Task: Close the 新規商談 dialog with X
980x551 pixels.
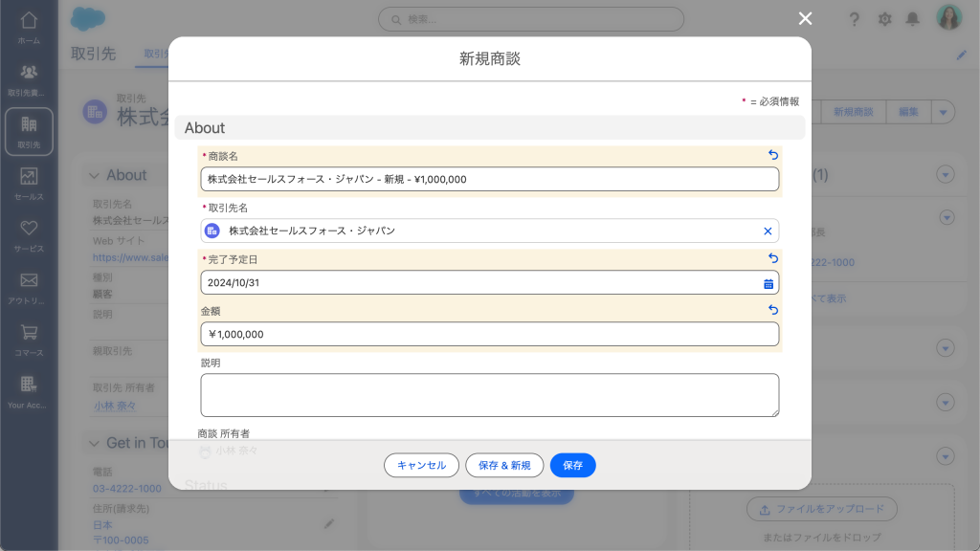Action: coord(805,19)
